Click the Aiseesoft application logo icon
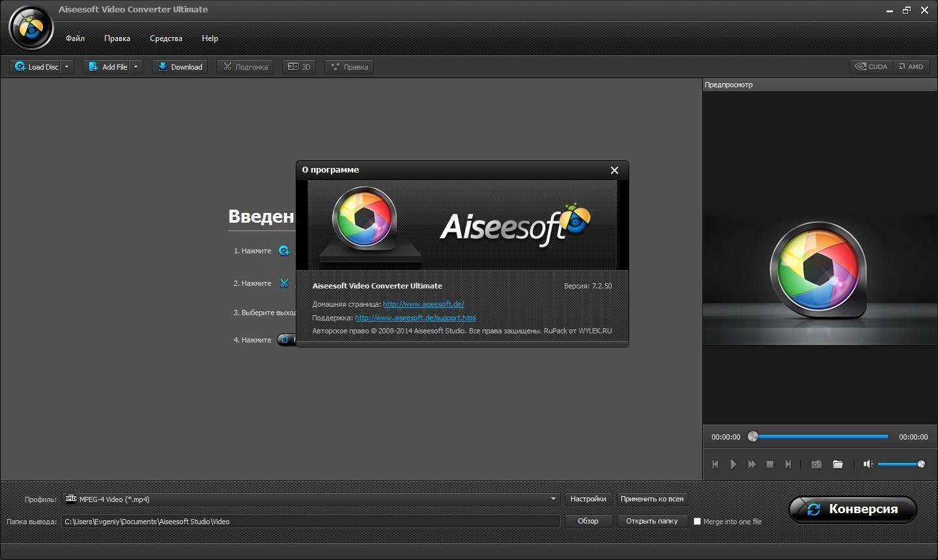The image size is (938, 560). click(31, 27)
